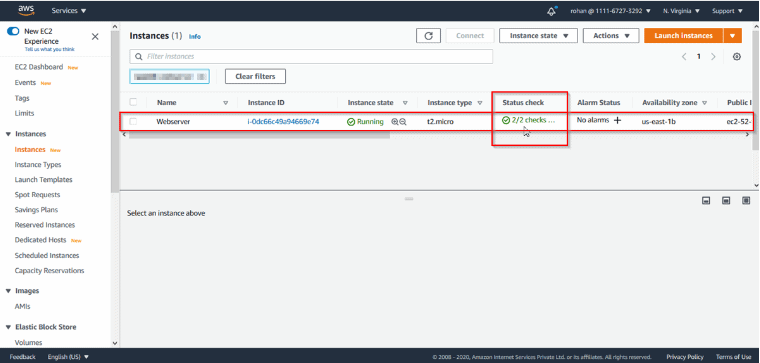760x363 pixels.
Task: Click the Filter instances search field
Action: tap(311, 57)
